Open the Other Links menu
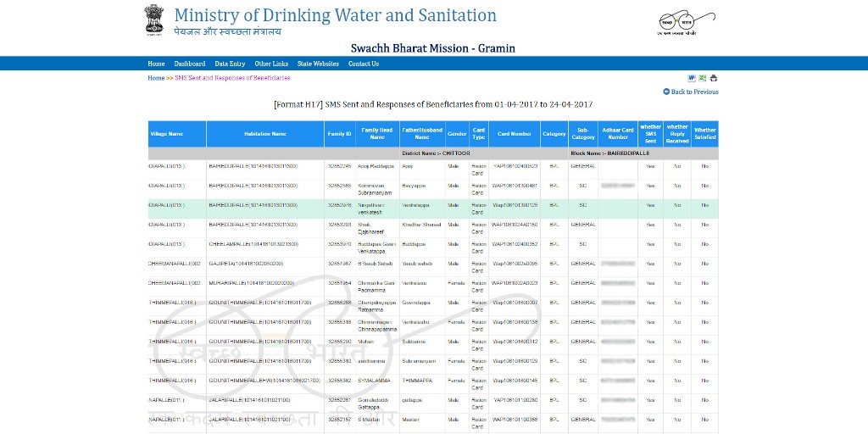The width and height of the screenshot is (868, 434). point(271,64)
